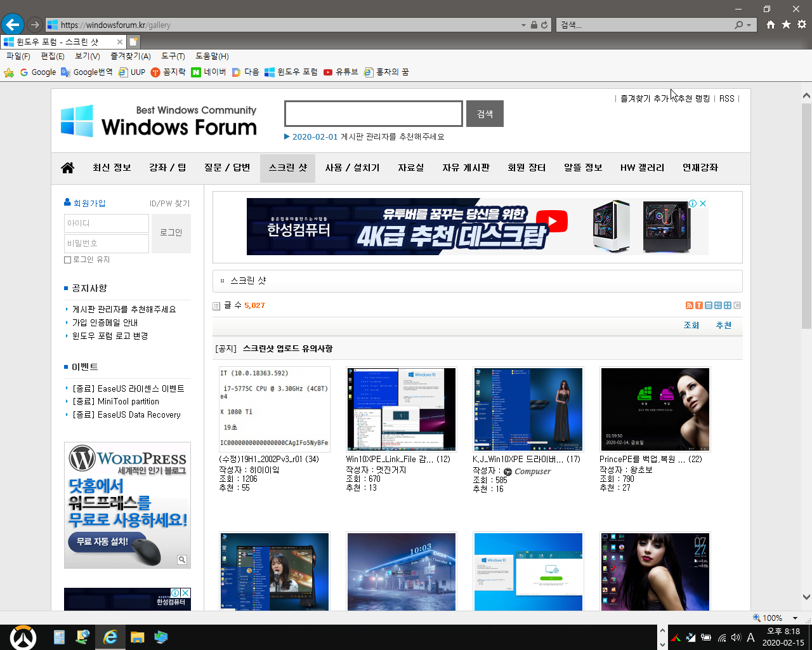Open the 자료실 navigation tab

pyautogui.click(x=410, y=168)
